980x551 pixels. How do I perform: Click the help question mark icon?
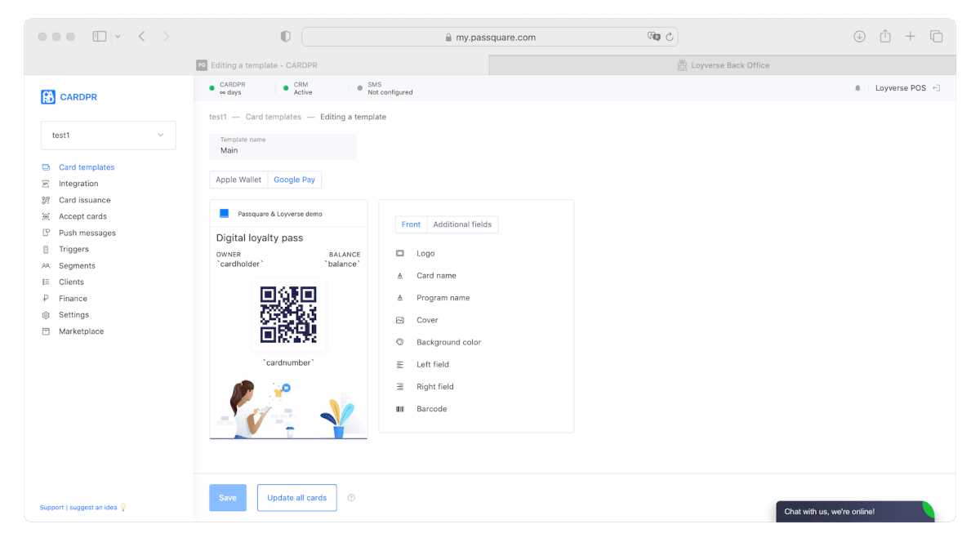click(351, 498)
